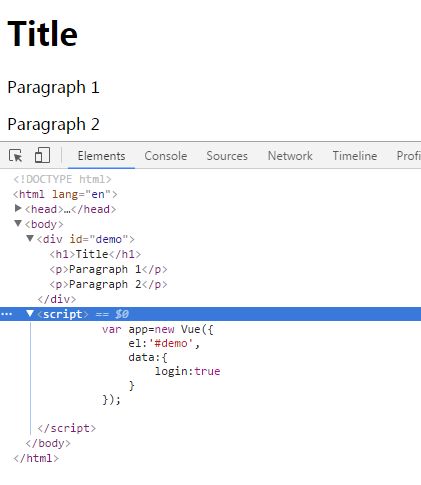Click the Paragraph 1 text on the page
The image size is (421, 485).
point(53,88)
